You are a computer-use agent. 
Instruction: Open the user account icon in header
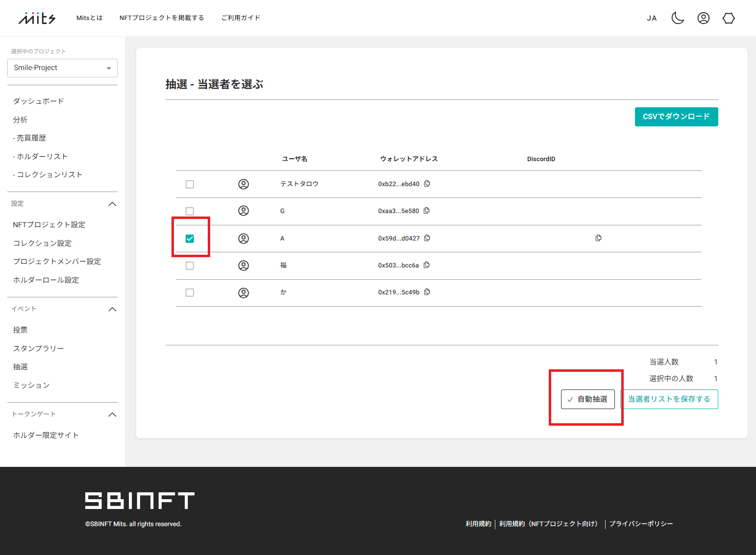coord(704,18)
